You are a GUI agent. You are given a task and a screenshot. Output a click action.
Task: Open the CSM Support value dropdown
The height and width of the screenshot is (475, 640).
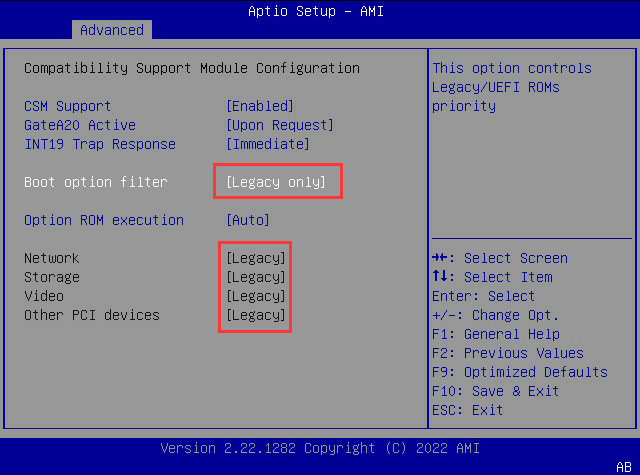coord(259,106)
